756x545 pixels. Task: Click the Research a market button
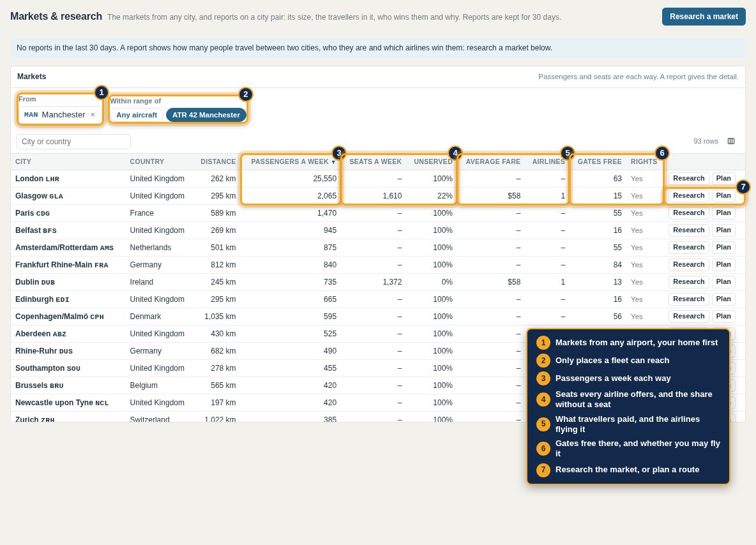click(704, 17)
